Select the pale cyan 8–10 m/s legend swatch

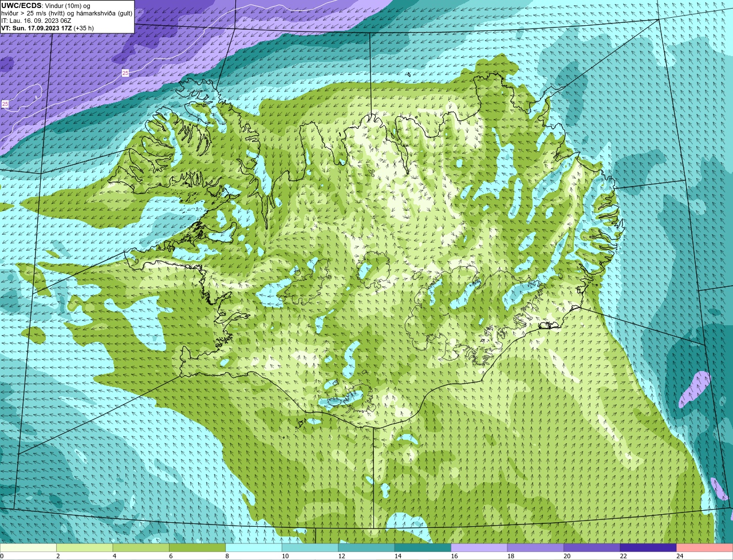(x=254, y=547)
